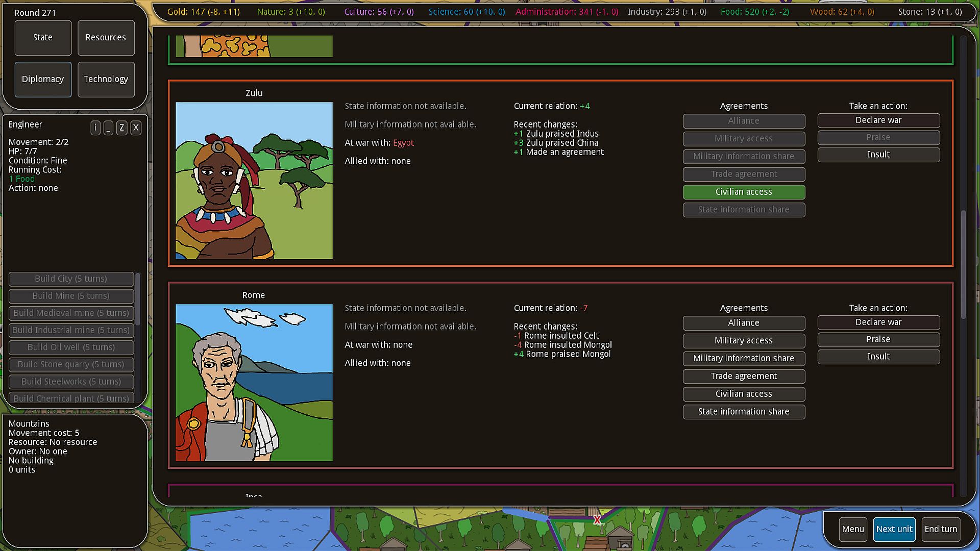Click the diplomacy list scrollbar
This screenshot has height=551, width=980.
[x=963, y=265]
